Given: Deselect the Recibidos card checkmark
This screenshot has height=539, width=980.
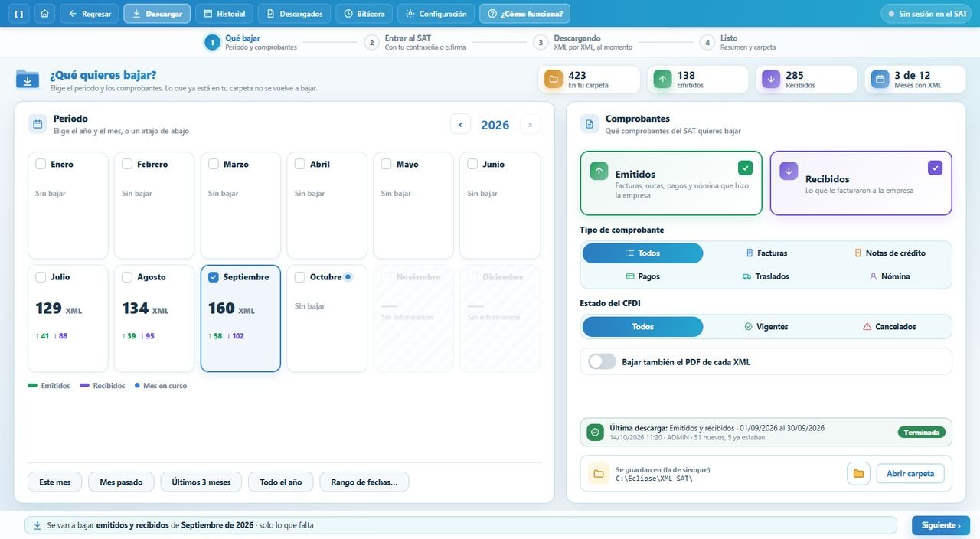Looking at the screenshot, I should 935,168.
